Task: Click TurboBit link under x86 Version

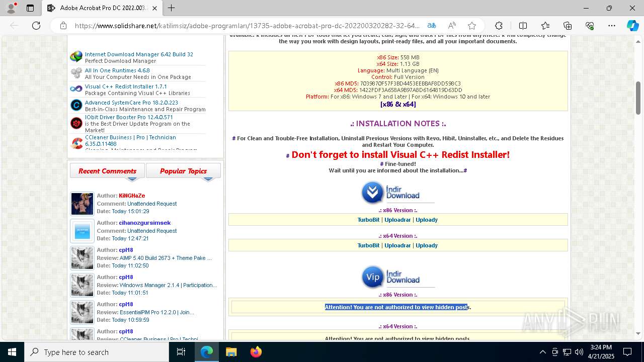Action: click(368, 220)
